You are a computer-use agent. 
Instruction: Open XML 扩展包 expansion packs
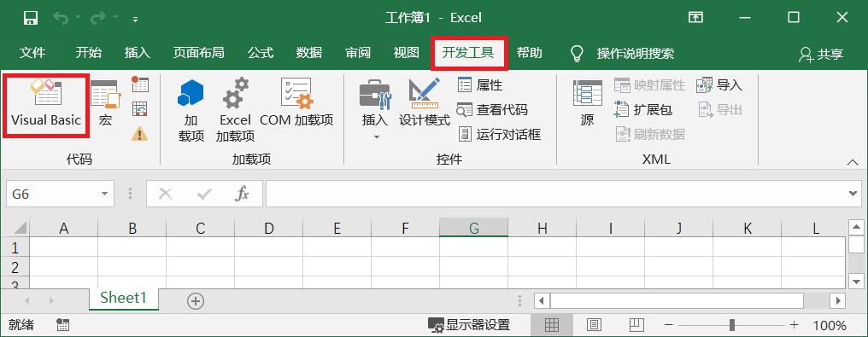point(643,109)
